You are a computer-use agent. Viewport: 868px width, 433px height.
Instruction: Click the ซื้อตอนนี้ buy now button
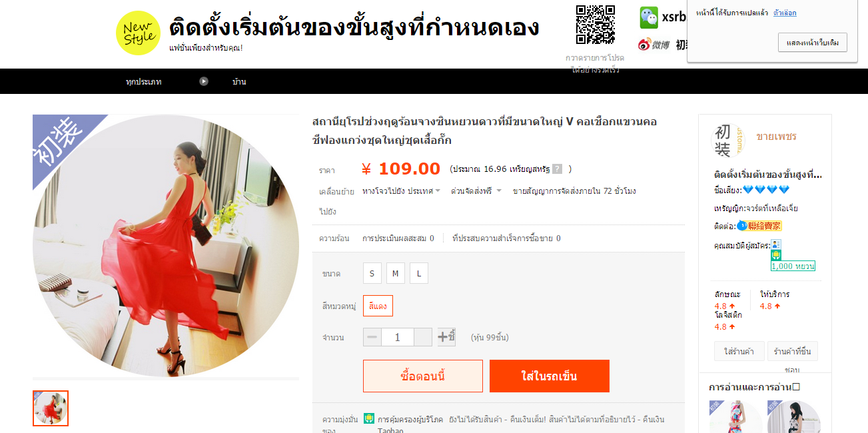tap(423, 376)
